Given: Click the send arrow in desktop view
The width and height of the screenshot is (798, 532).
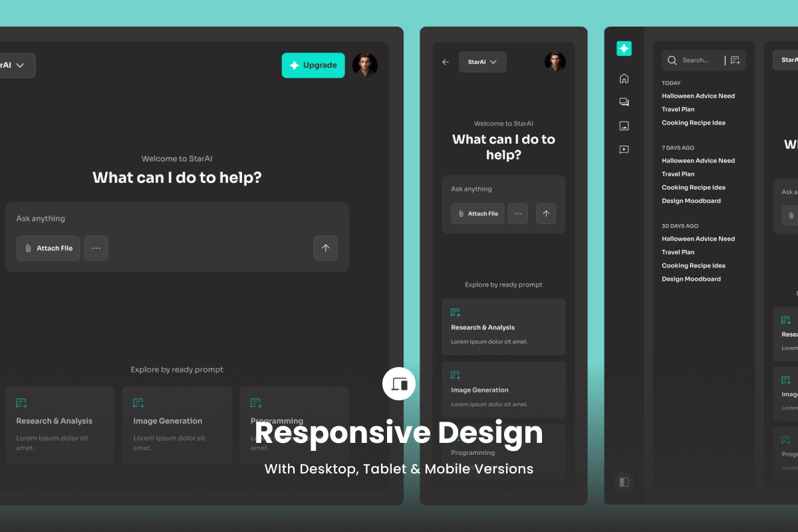Looking at the screenshot, I should pos(326,248).
